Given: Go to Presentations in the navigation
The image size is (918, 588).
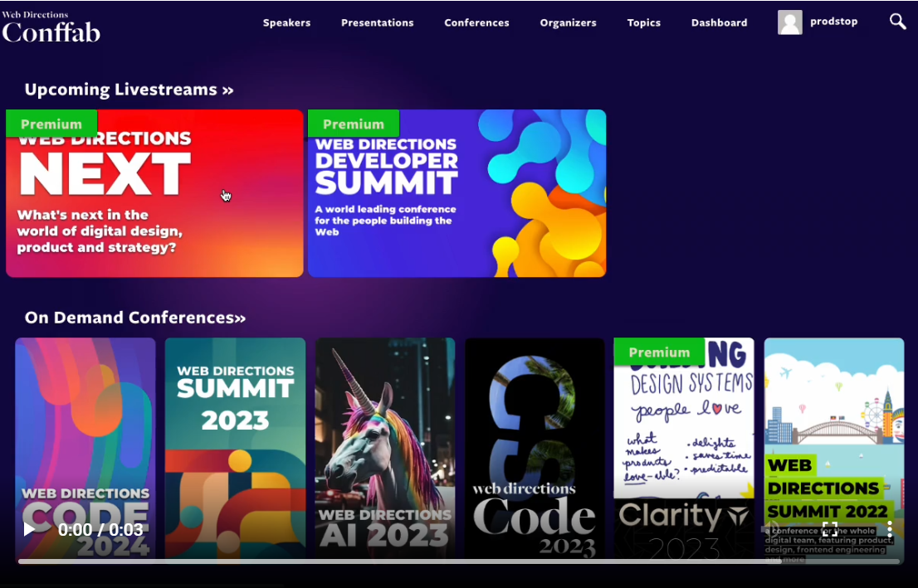Looking at the screenshot, I should 378,23.
